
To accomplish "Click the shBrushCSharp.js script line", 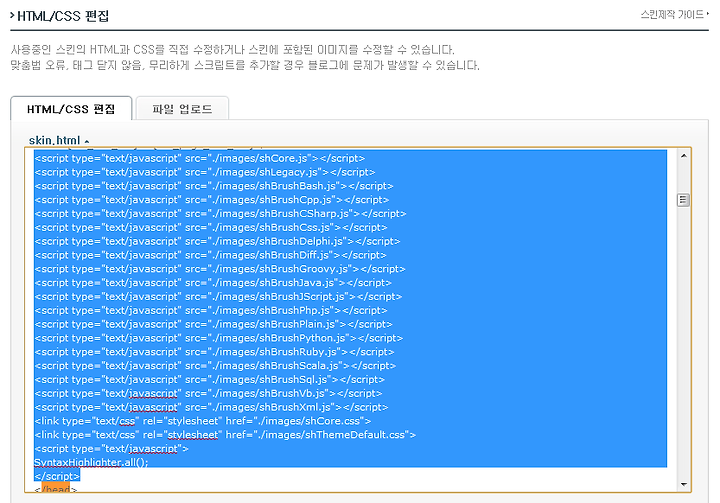I will [x=220, y=214].
